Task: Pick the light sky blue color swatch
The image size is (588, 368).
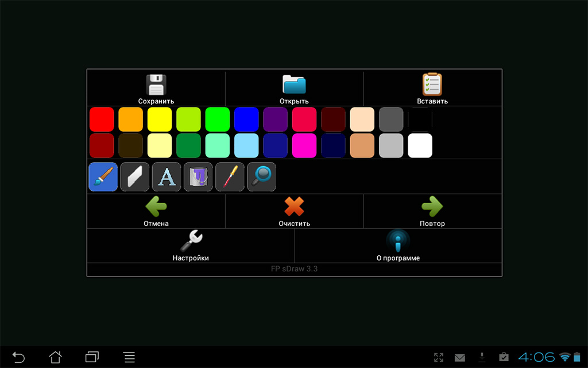Action: 246,145
